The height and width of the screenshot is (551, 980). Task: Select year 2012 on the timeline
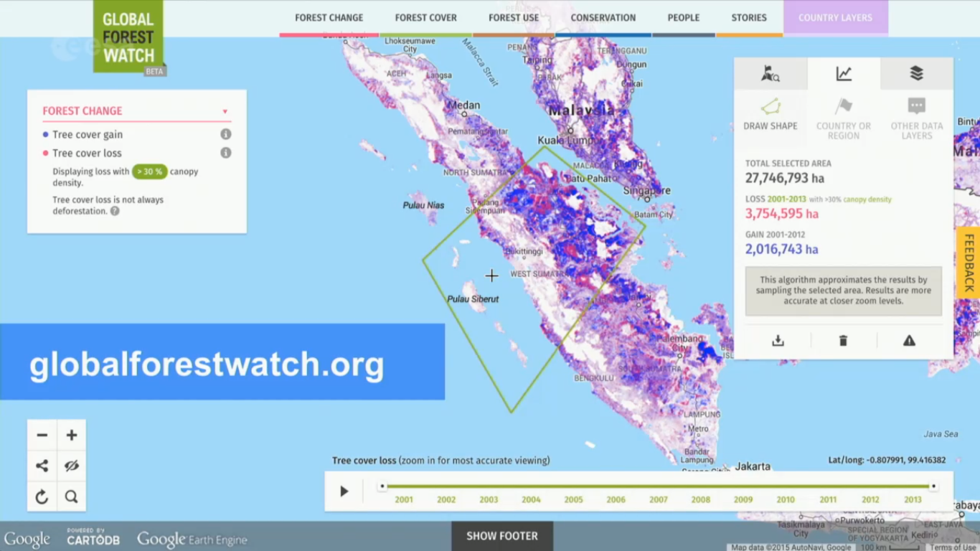(870, 500)
